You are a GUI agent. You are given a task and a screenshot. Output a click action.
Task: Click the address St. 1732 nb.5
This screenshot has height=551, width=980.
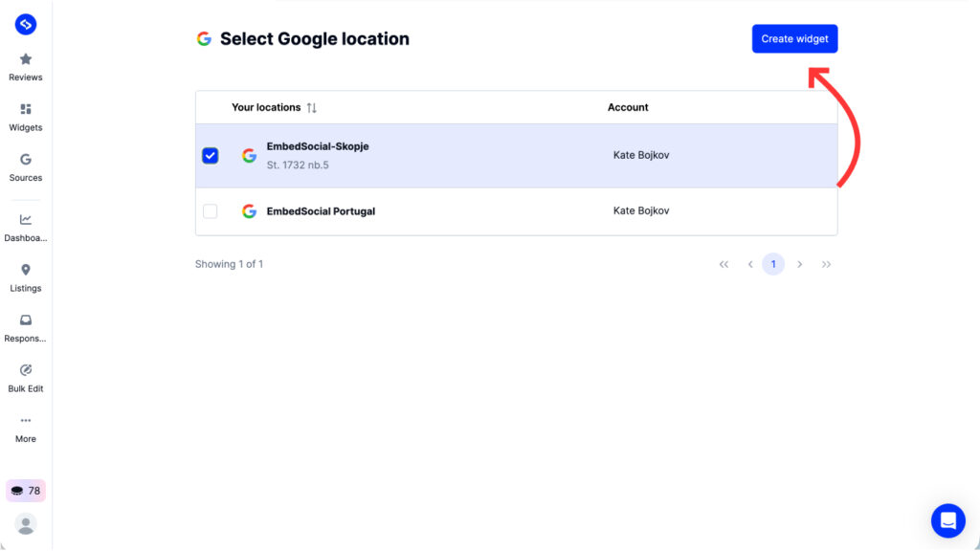click(298, 165)
